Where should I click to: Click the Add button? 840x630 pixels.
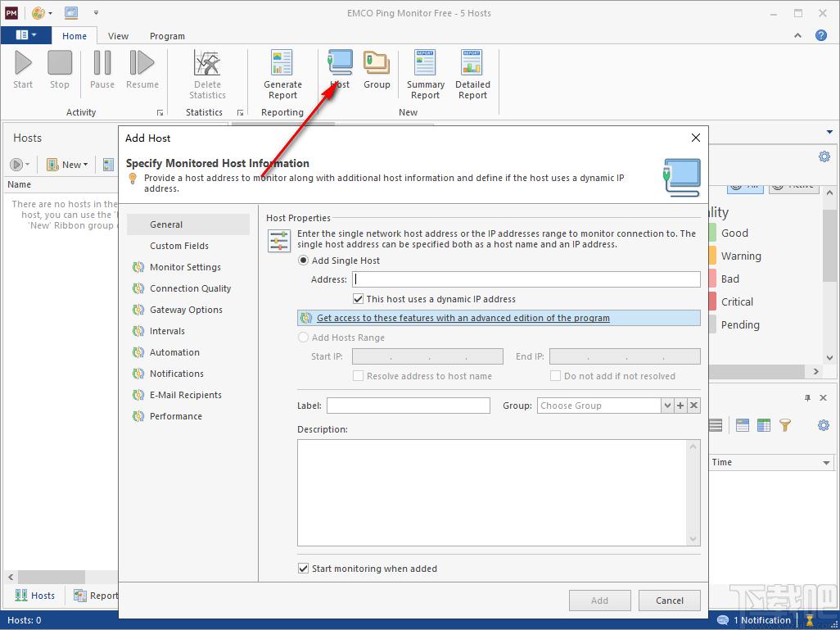(x=599, y=601)
